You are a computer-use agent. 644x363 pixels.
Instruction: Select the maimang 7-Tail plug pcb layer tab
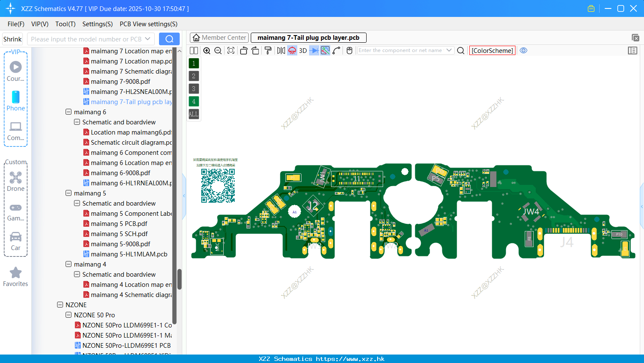pos(309,38)
